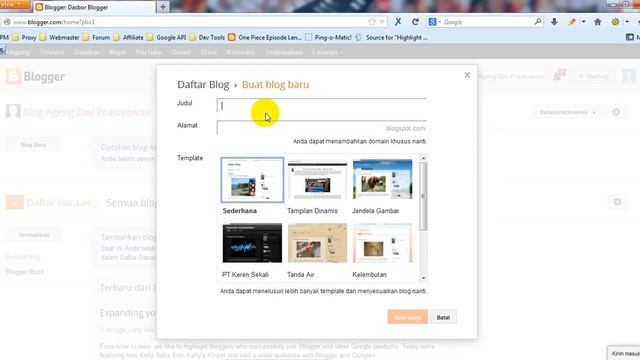This screenshot has width=640, height=360.
Task: Click the settings gear beside language
Action: pyautogui.click(x=616, y=112)
